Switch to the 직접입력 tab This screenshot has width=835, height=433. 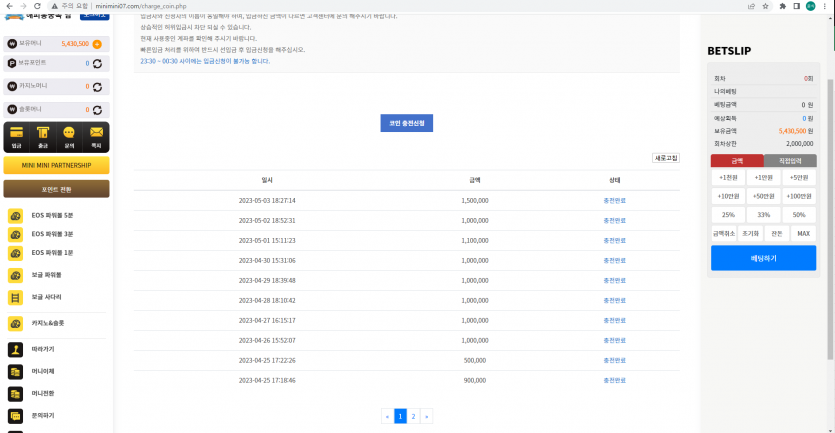coord(790,160)
